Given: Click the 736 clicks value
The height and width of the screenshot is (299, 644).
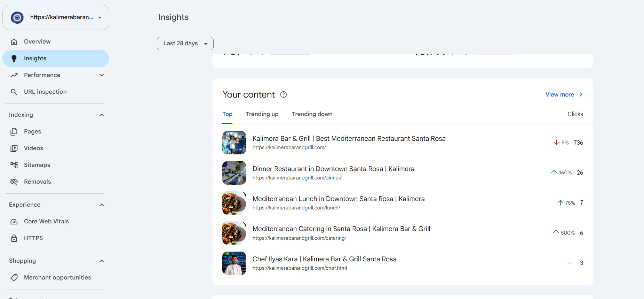Looking at the screenshot, I should coord(578,143).
